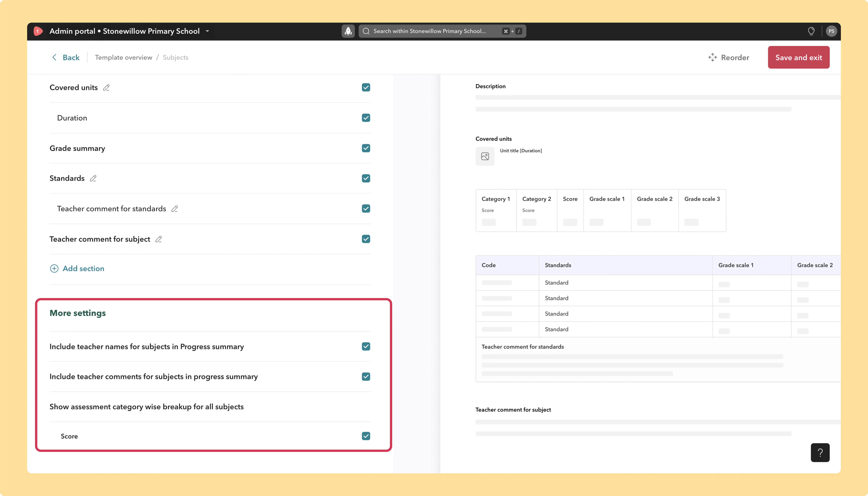Edit the Standards section name pencil
This screenshot has width=868, height=496.
(x=93, y=178)
